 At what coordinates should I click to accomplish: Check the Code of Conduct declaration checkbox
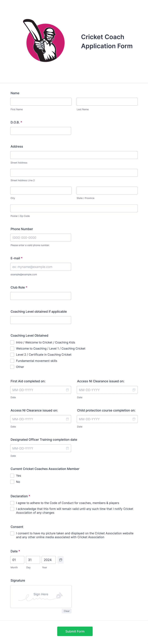click(x=12, y=503)
